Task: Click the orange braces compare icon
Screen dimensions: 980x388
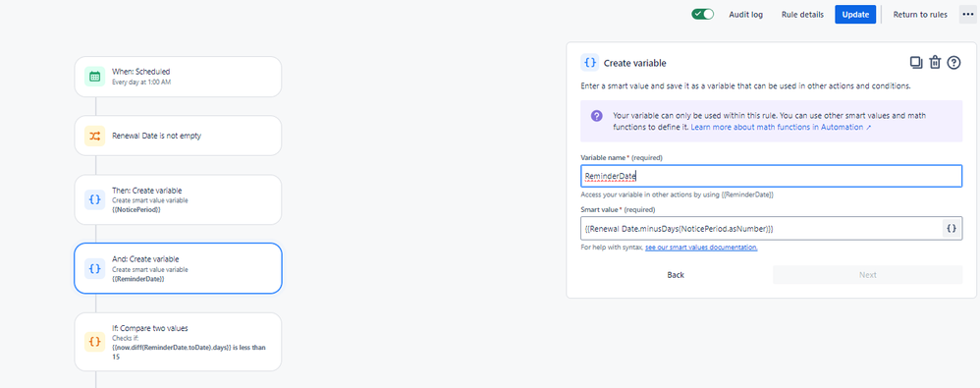Action: pyautogui.click(x=95, y=342)
